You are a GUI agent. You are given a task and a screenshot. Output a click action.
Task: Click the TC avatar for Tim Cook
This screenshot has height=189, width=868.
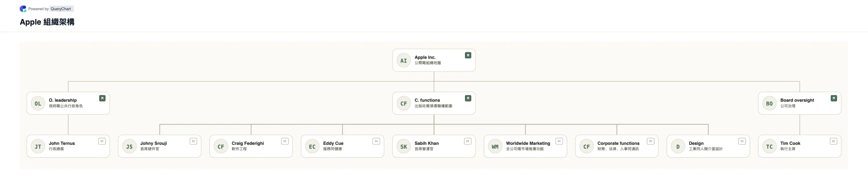coord(769,147)
